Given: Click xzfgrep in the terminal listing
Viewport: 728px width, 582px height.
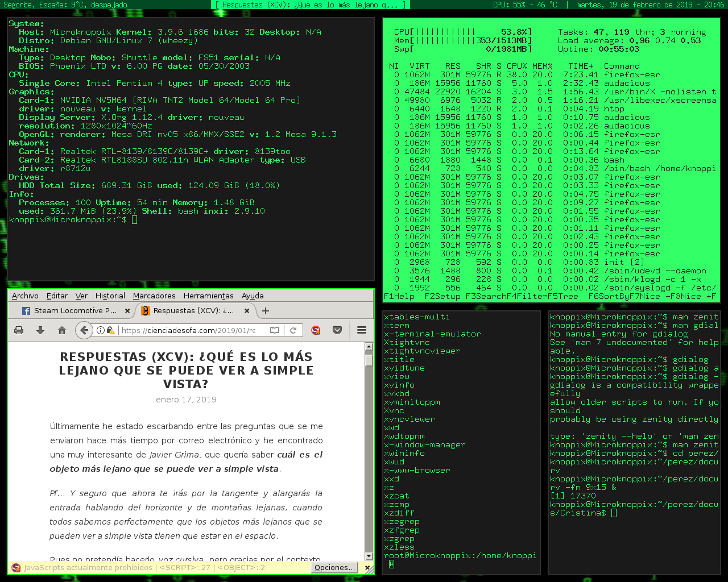Looking at the screenshot, I should (x=402, y=530).
